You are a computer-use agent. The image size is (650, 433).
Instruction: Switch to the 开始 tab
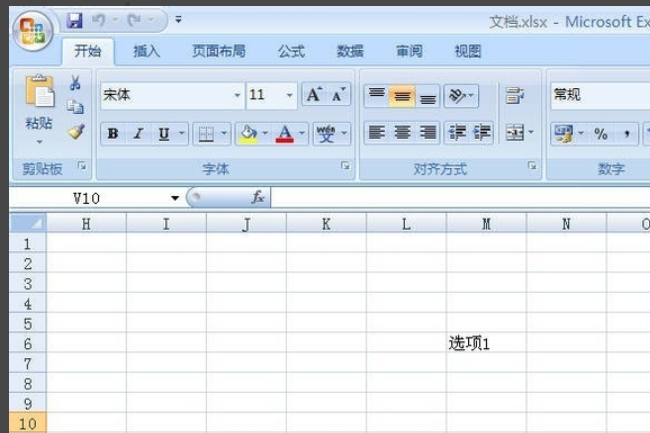[88, 51]
